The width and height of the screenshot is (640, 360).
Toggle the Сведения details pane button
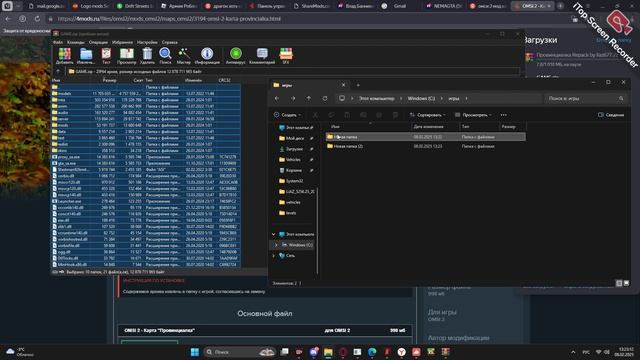tap(611, 115)
